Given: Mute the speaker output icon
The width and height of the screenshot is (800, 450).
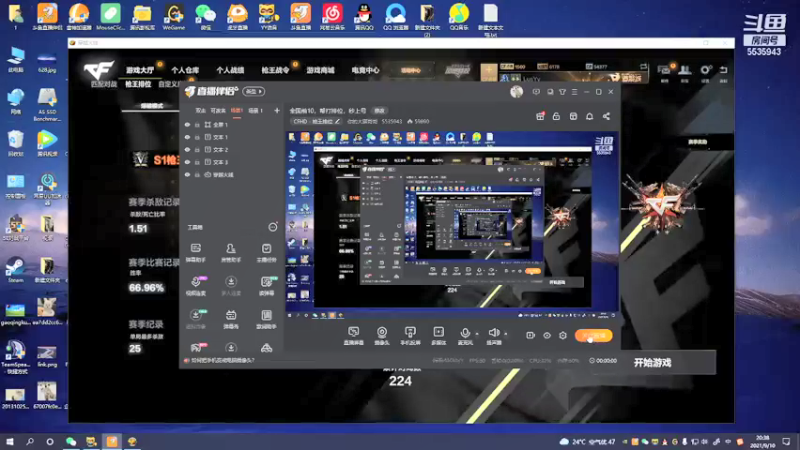Looking at the screenshot, I should point(493,334).
